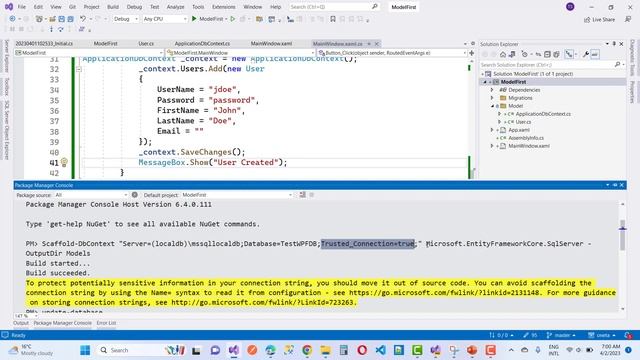Open the console zoom level 147 % dropdown
The height and width of the screenshot is (360, 640).
point(26,316)
